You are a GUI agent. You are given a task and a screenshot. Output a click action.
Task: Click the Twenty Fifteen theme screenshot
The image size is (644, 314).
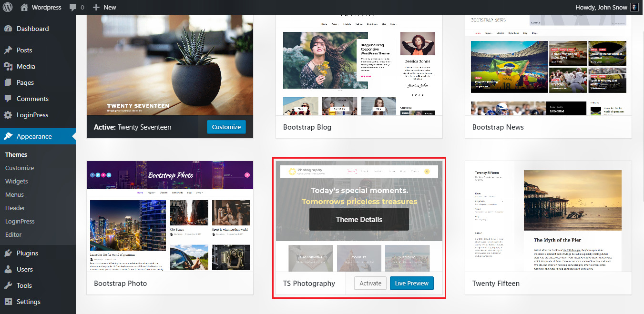pyautogui.click(x=548, y=216)
